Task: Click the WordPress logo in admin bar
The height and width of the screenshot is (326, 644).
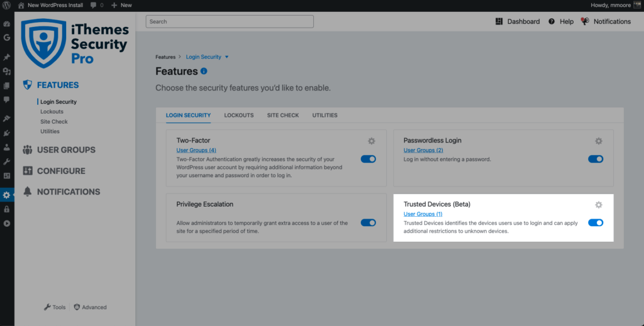Action: click(6, 5)
